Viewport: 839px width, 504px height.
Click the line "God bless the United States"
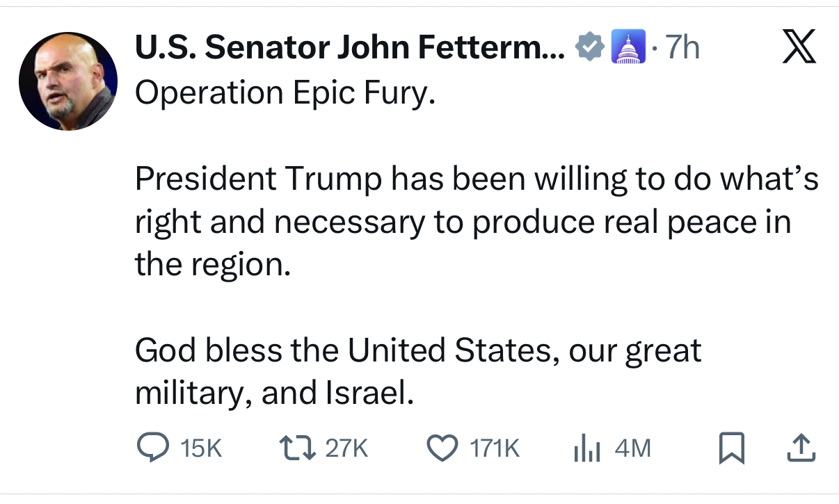coord(417,351)
